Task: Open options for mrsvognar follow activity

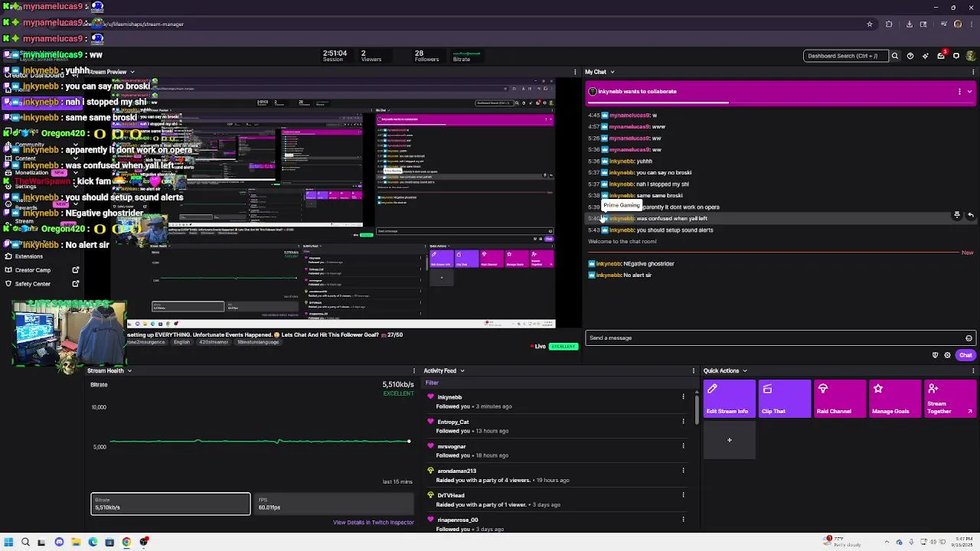Action: pyautogui.click(x=683, y=446)
